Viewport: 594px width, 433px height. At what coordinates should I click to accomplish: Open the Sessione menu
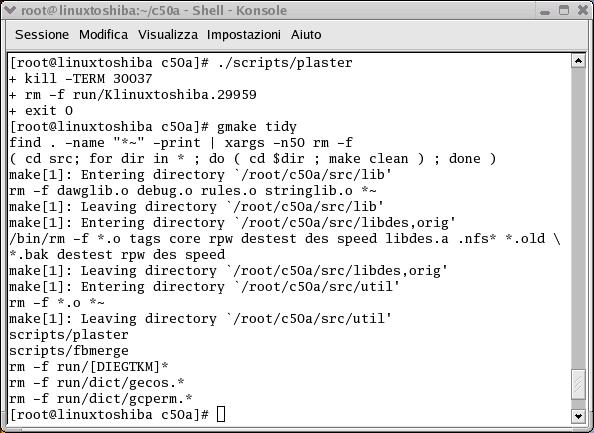click(x=42, y=34)
